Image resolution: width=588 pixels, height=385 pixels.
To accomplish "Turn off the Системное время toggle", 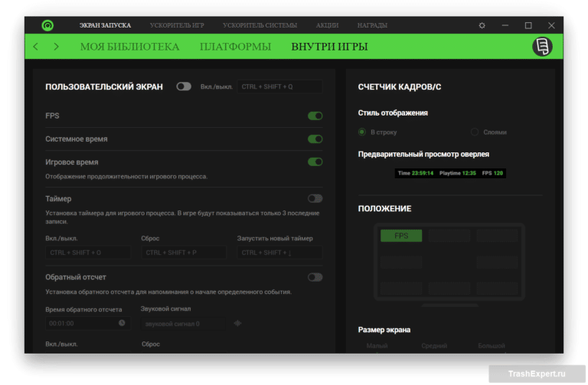I will [x=315, y=139].
